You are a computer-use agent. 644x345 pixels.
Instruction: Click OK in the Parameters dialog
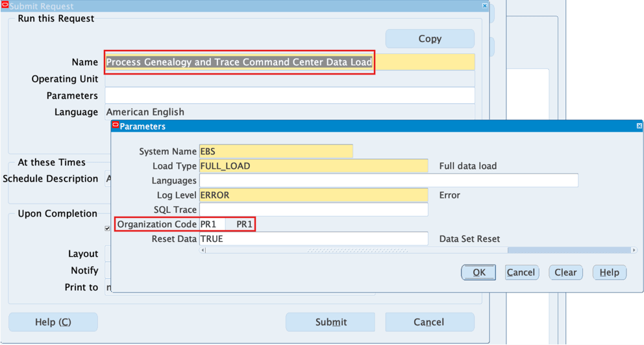tap(478, 272)
